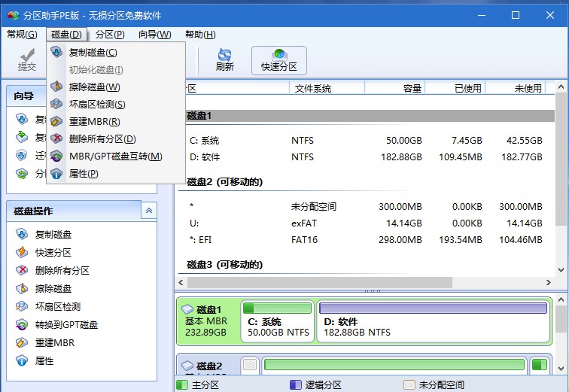This screenshot has width=569, height=392.
Task: Click the 未使用 column header
Action: [516, 88]
